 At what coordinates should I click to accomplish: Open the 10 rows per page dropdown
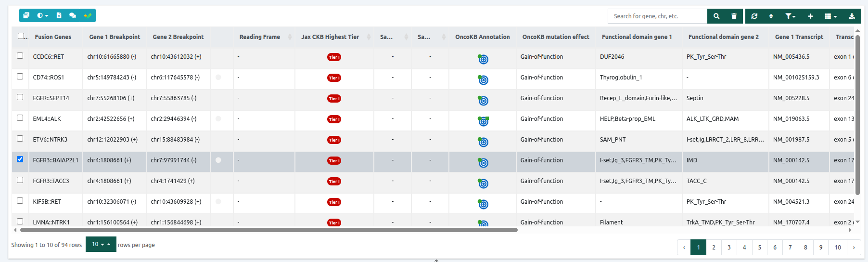tap(101, 244)
